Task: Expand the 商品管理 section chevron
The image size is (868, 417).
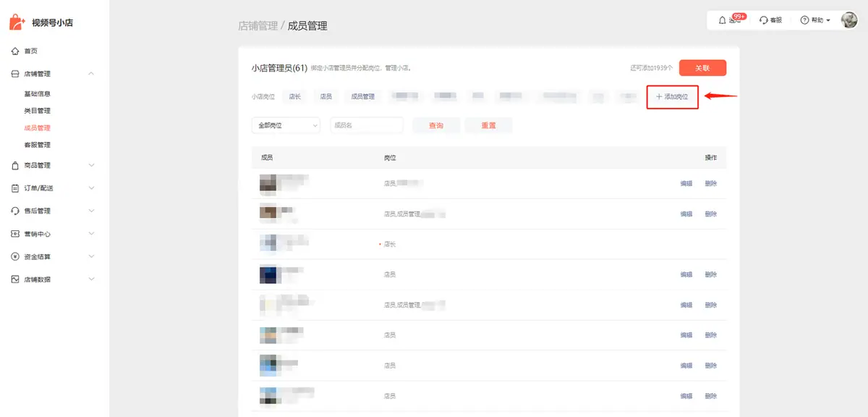Action: point(91,165)
